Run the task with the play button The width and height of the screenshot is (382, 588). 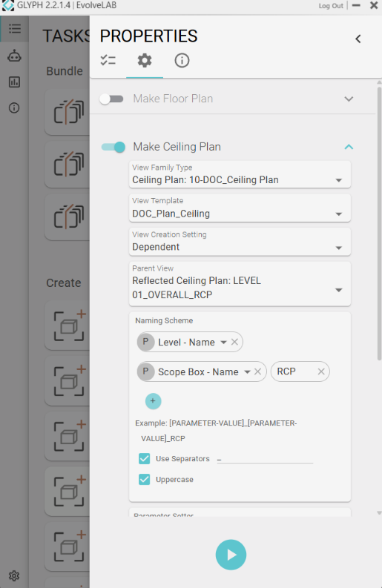point(231,555)
